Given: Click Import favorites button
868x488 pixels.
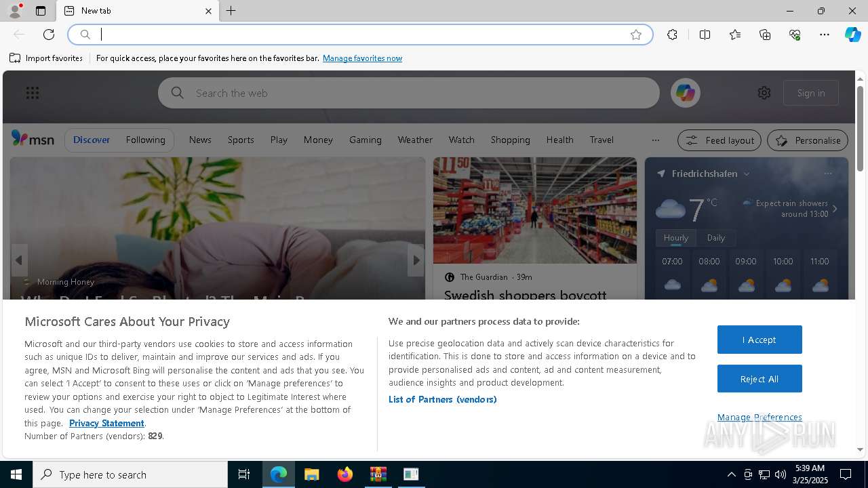Looking at the screenshot, I should 46,58.
